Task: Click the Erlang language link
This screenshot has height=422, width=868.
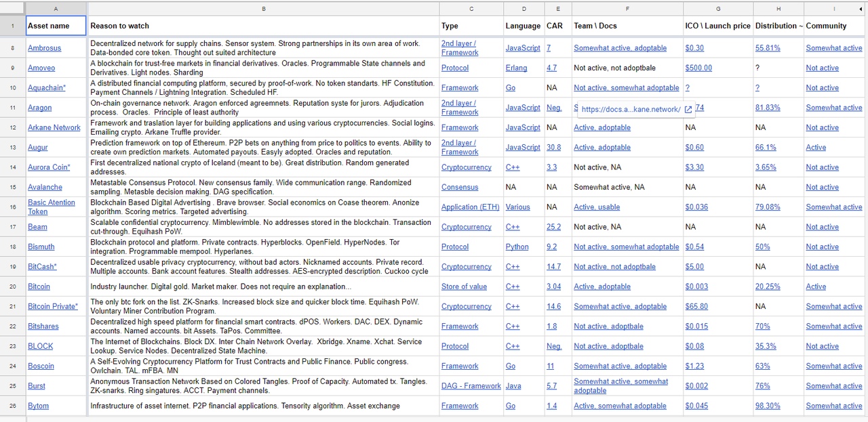Action: pyautogui.click(x=516, y=68)
